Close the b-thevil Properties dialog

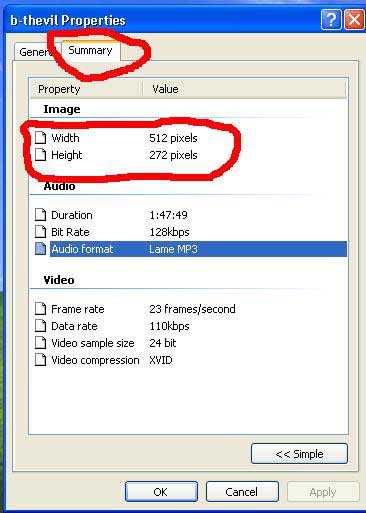point(354,20)
